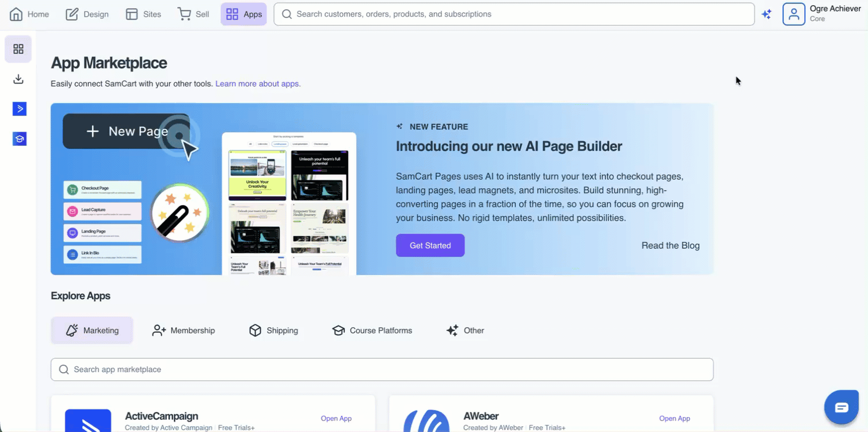Open the Design menu item
This screenshot has width=868, height=432.
tap(87, 14)
